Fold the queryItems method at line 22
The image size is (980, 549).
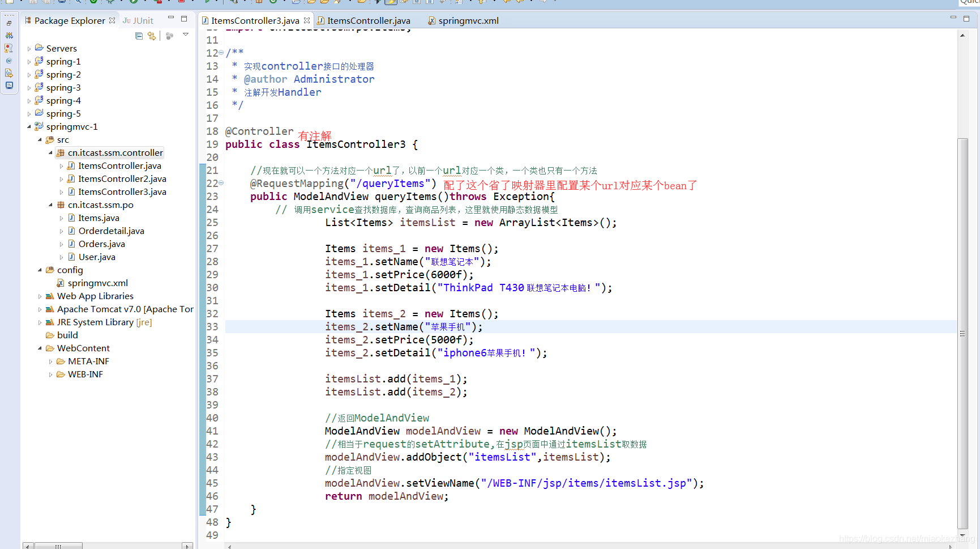pyautogui.click(x=221, y=183)
